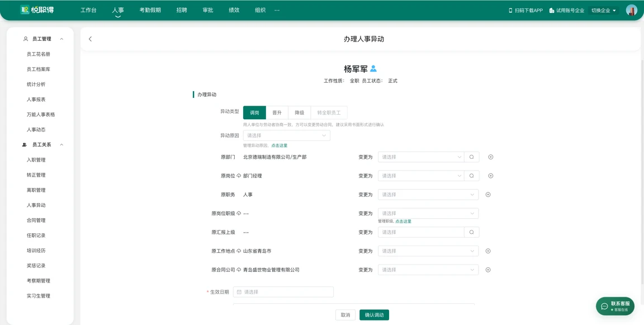Click magnifier icon in 原汇报上级 row
Viewport: 644px width, 325px height.
pos(471,232)
